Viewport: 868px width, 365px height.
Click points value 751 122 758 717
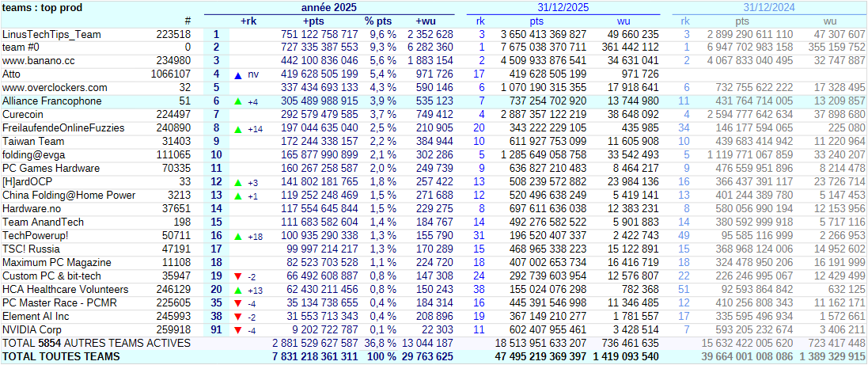coord(320,34)
